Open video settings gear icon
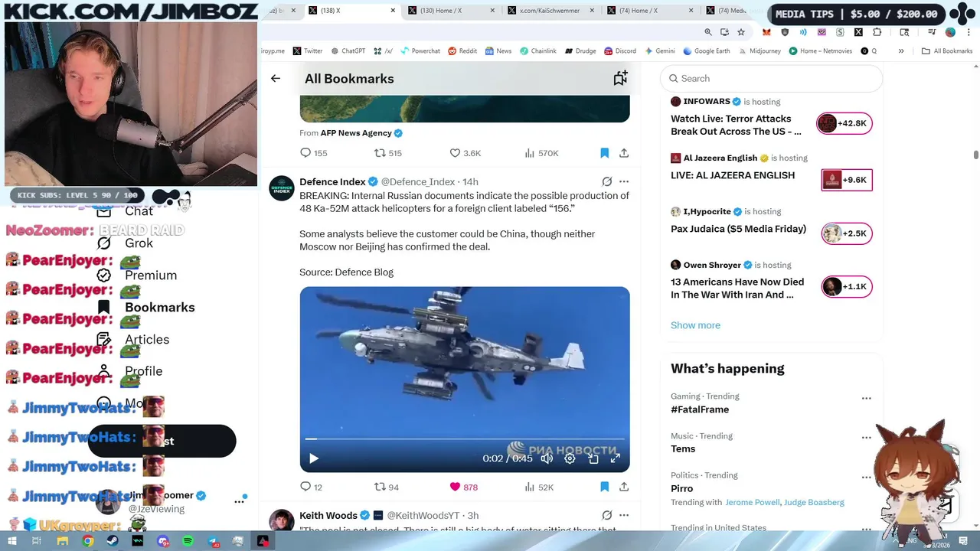Screen dimensions: 980x551 coord(570,458)
